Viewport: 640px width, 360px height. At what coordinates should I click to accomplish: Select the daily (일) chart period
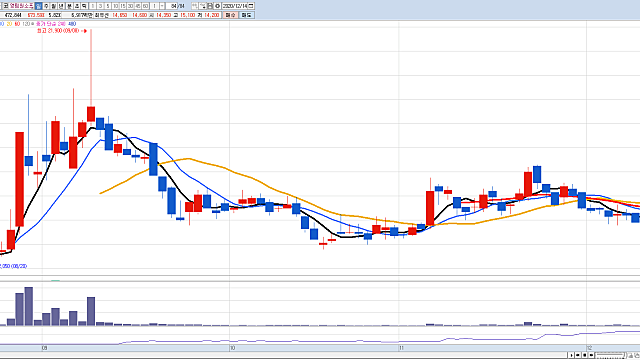38,6
